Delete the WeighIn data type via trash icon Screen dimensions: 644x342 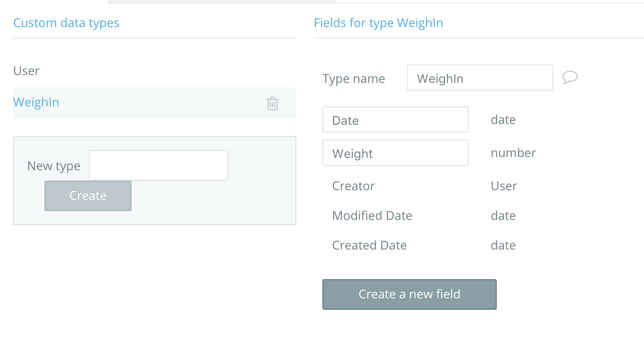272,103
